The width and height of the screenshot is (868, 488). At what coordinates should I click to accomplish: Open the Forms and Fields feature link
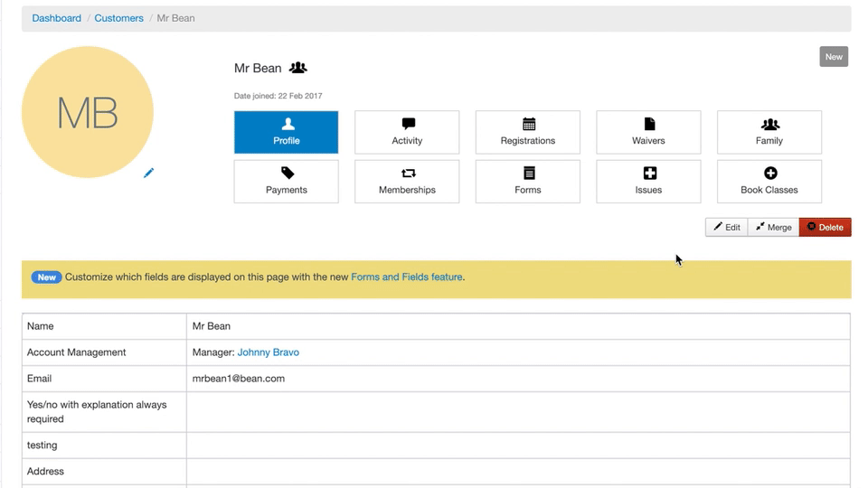point(406,277)
